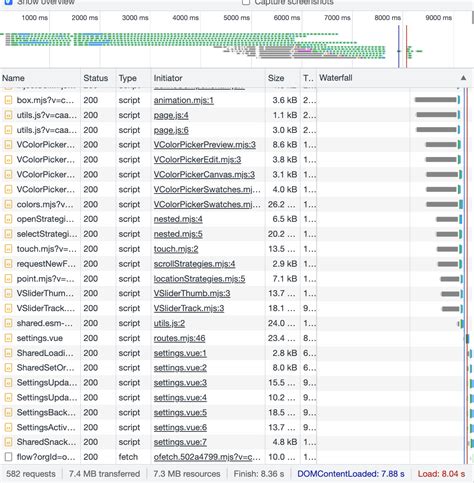
Task: Click '7.4 MB transferred' in status bar
Action: (x=104, y=474)
